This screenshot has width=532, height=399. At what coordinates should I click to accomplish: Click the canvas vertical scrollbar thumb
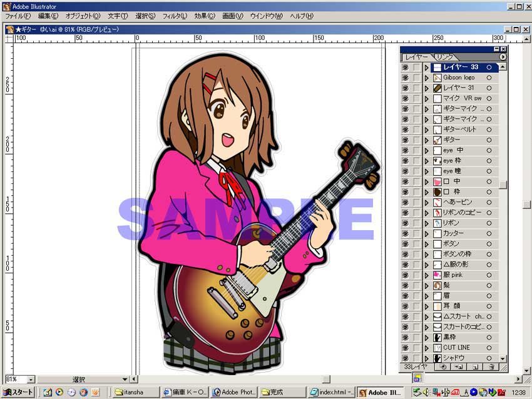pos(526,205)
